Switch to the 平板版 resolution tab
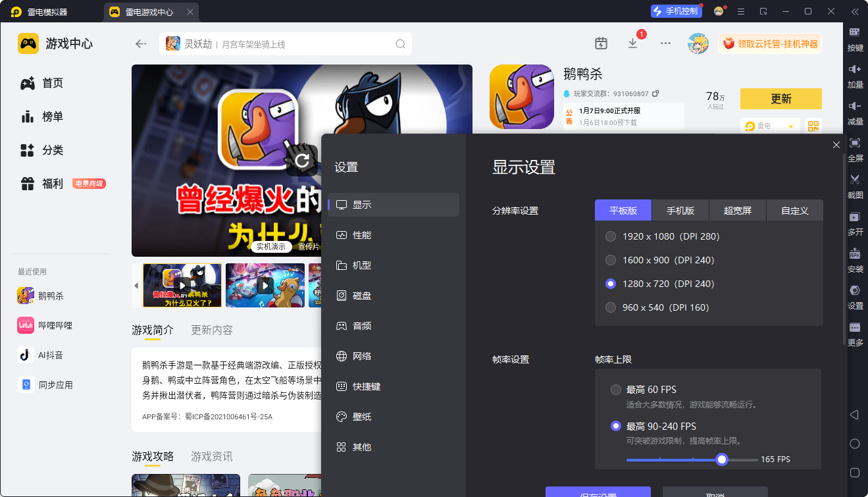Screen dimensions: 868x497 coord(623,211)
